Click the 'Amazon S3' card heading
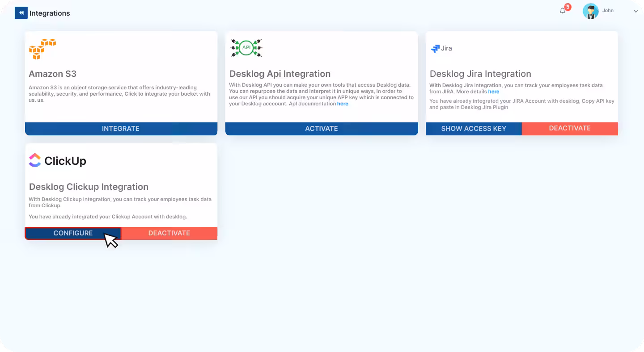644x352 pixels. pyautogui.click(x=53, y=74)
